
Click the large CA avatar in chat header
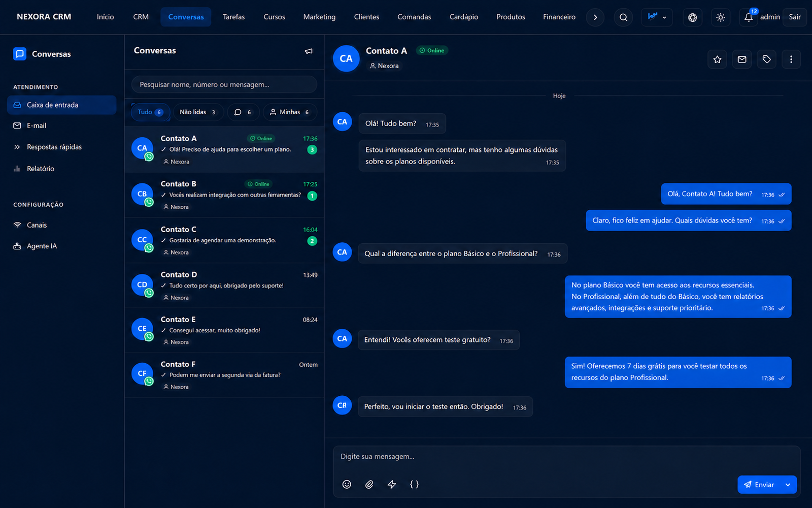[346, 59]
